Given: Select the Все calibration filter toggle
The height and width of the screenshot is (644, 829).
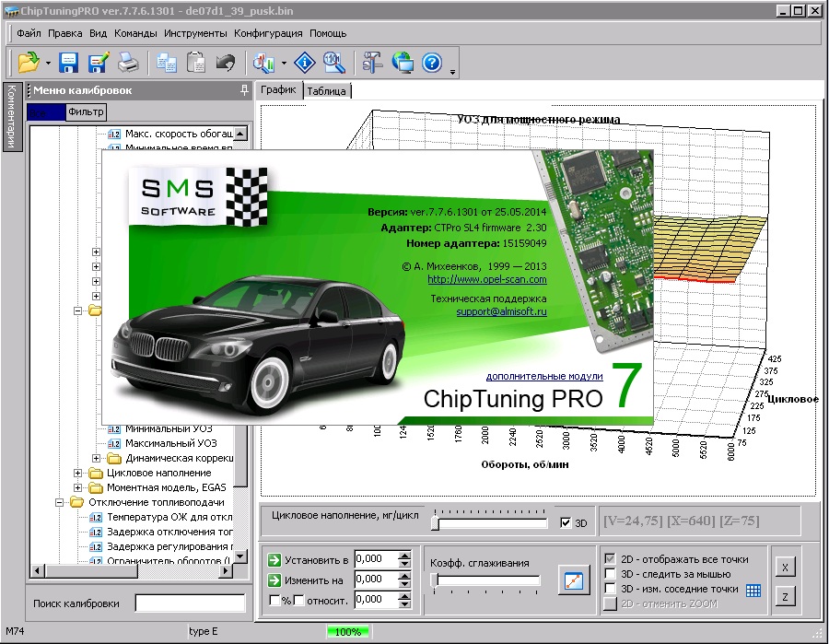Looking at the screenshot, I should point(46,112).
